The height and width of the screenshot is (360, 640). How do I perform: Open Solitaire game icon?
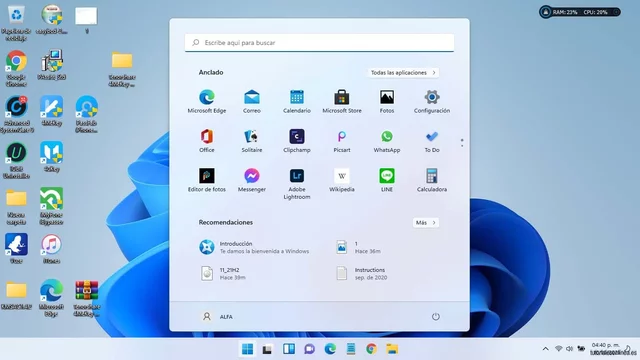[x=252, y=141]
